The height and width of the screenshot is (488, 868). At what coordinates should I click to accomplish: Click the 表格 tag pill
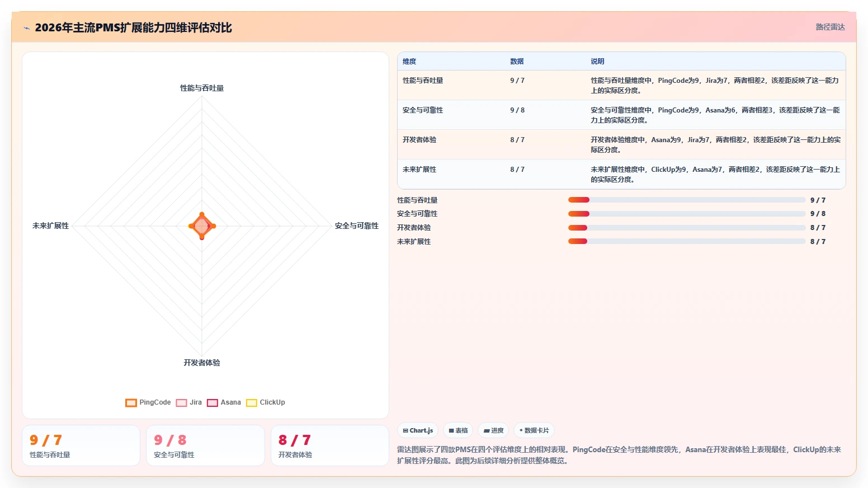[x=458, y=430]
